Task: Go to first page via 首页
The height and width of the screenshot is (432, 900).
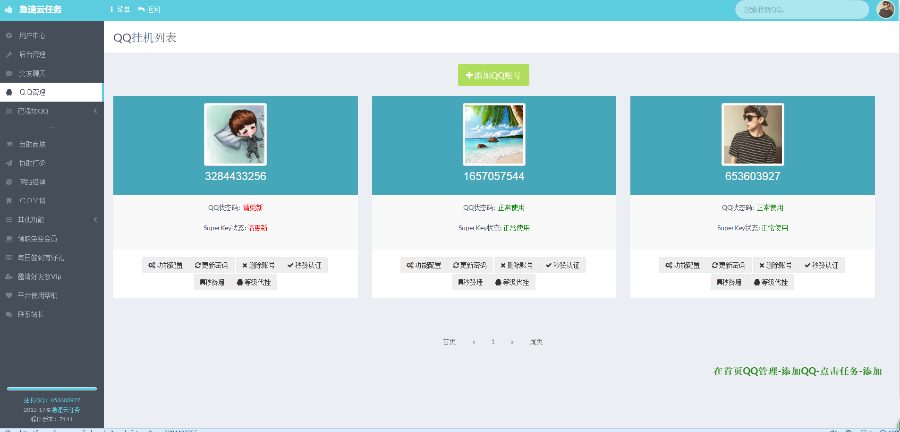Action: click(x=449, y=342)
